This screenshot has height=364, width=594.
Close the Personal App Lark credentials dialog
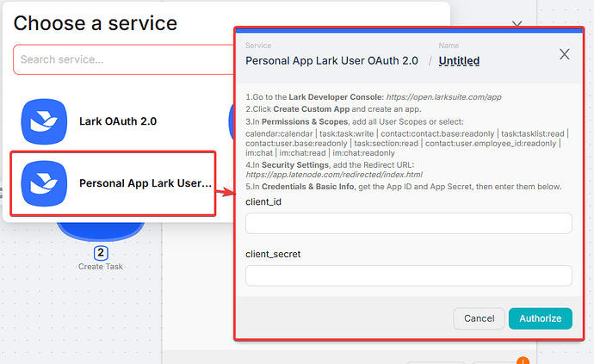[x=565, y=54]
